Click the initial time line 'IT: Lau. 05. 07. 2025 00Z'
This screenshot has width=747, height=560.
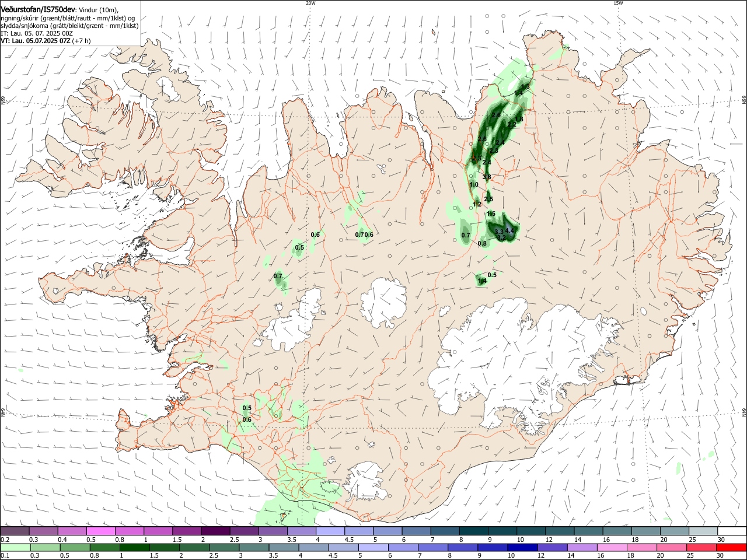37,33
